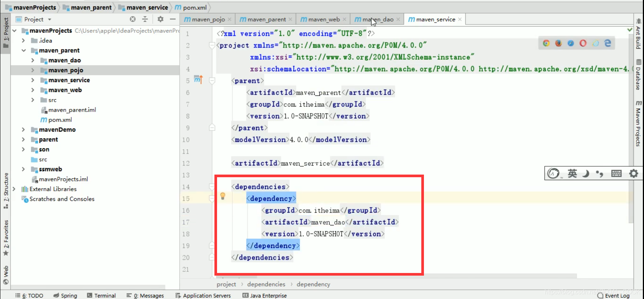
Task: Open in Safari browser icon
Action: 571,43
